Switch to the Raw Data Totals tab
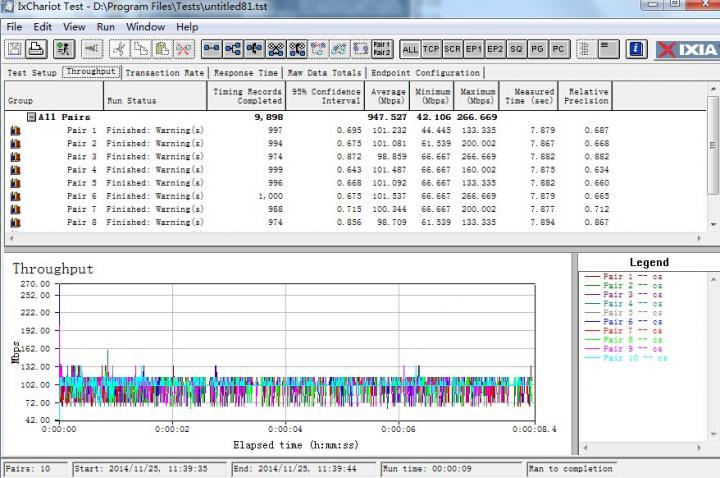Image resolution: width=720 pixels, height=478 pixels. pyautogui.click(x=324, y=73)
